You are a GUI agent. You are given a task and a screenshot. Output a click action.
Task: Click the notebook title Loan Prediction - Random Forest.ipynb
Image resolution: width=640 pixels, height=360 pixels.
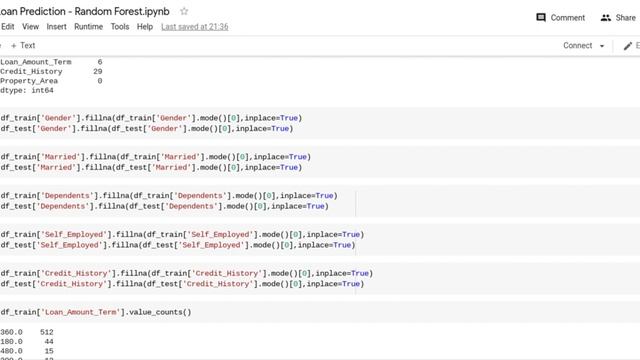click(84, 11)
